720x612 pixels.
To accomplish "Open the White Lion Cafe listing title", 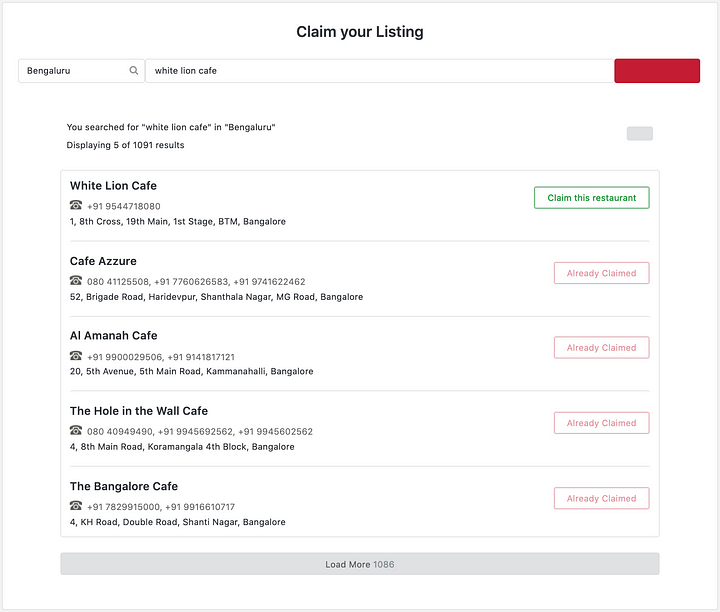I will (113, 186).
